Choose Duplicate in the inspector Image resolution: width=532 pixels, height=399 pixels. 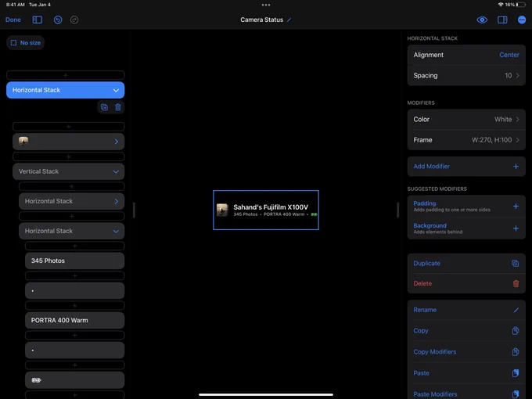466,264
